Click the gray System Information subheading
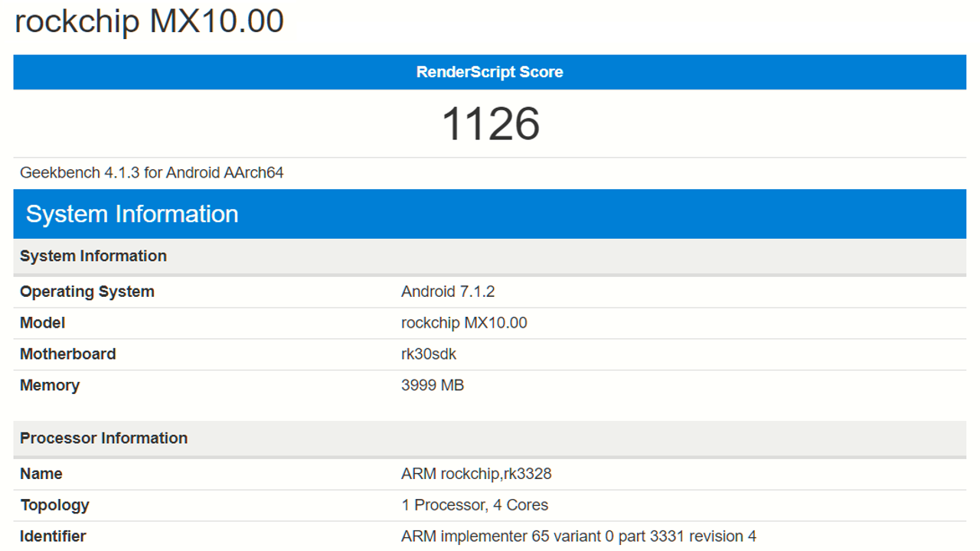Image resolution: width=980 pixels, height=551 pixels. tap(93, 256)
